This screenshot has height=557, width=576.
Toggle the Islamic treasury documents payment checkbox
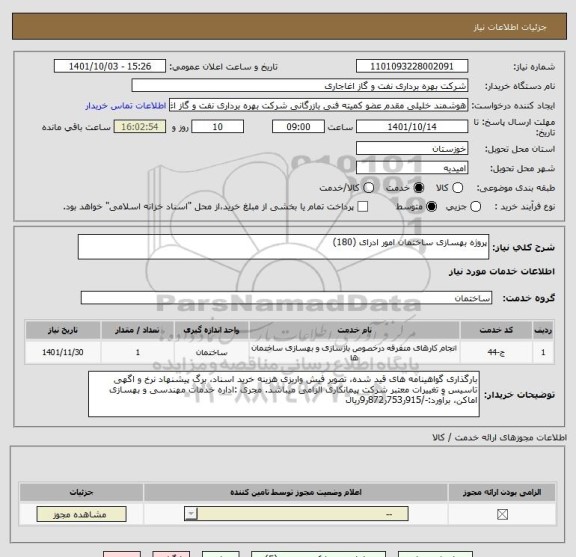[x=363, y=207]
